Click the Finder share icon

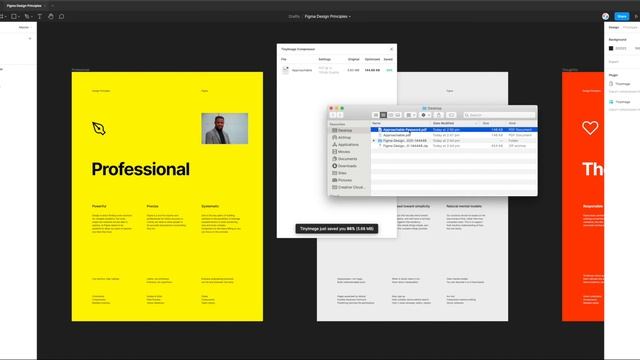point(439,115)
